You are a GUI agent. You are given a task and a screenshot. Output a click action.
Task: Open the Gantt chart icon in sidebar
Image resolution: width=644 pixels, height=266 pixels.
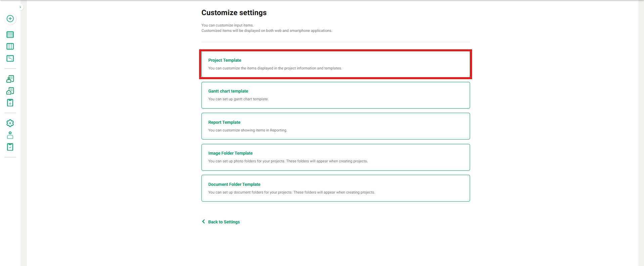pos(10,58)
